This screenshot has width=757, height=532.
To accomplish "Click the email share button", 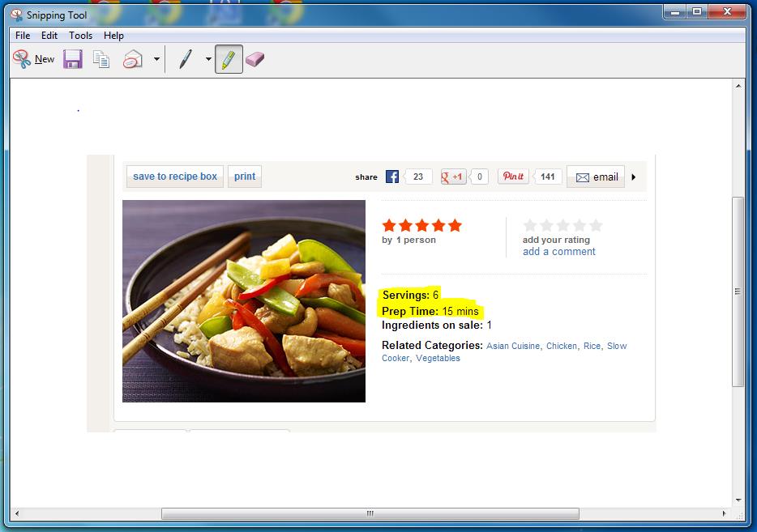I will (596, 177).
